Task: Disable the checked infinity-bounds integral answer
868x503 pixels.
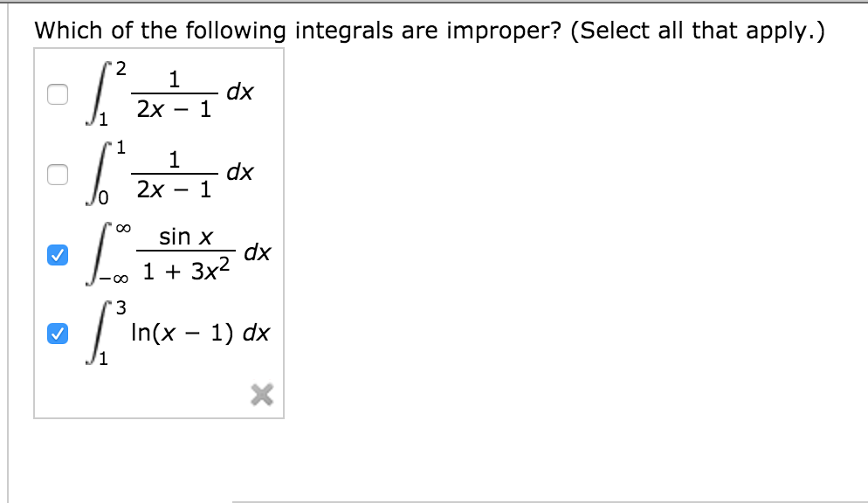Action: 57,256
